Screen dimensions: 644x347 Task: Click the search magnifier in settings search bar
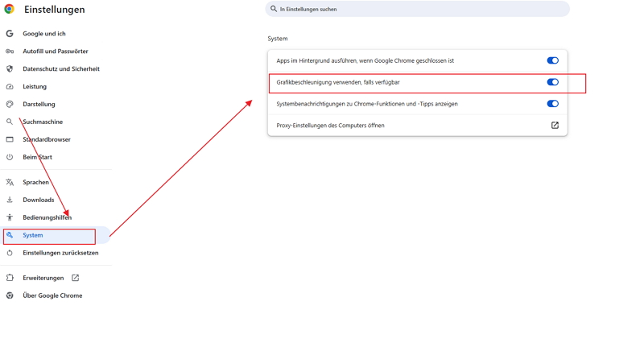(x=274, y=9)
